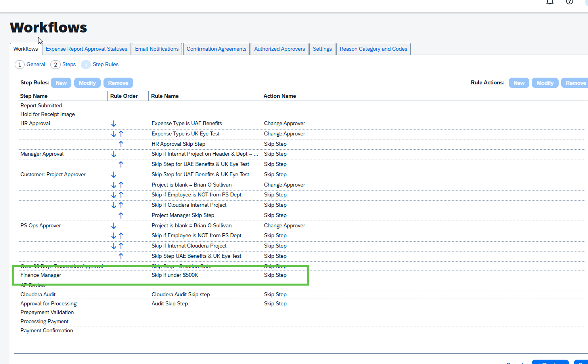Go to the Confirmation Agreements tab
The width and height of the screenshot is (588, 364).
216,49
